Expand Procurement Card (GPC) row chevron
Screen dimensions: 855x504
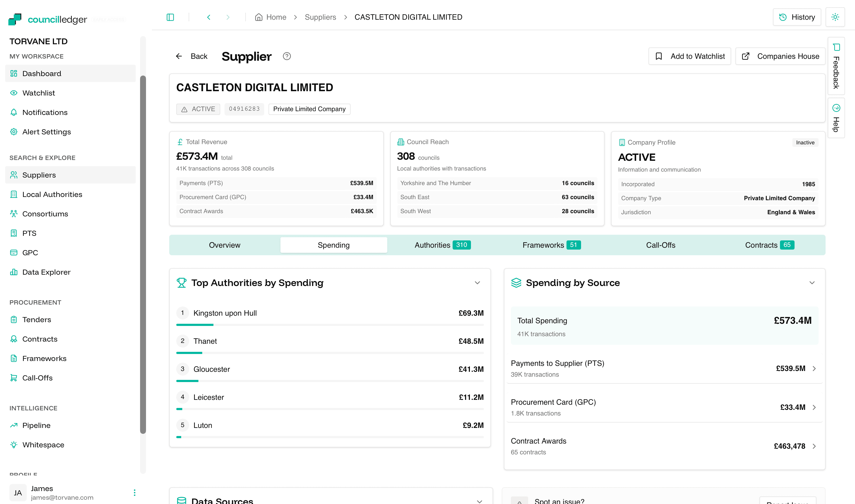click(814, 407)
